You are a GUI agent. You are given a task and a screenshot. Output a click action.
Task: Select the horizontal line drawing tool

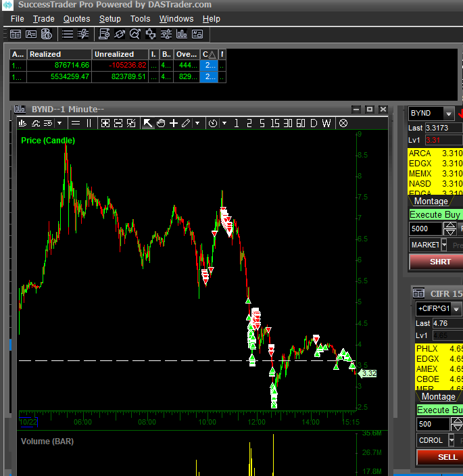coord(76,123)
